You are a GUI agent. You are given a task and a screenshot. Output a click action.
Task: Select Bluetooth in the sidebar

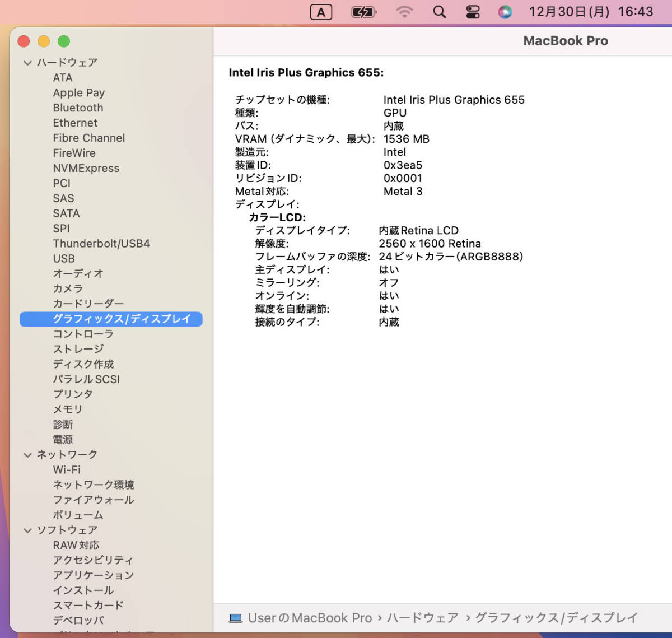pos(78,108)
